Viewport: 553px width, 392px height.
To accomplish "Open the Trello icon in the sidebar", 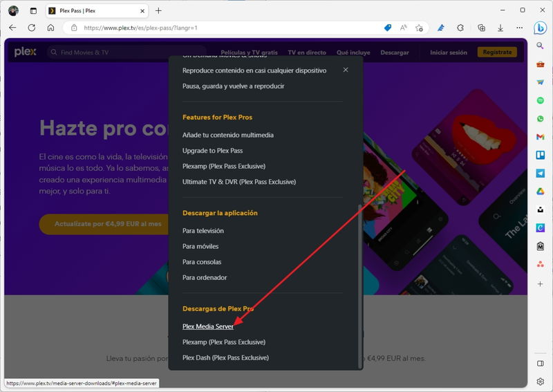I will [x=540, y=155].
